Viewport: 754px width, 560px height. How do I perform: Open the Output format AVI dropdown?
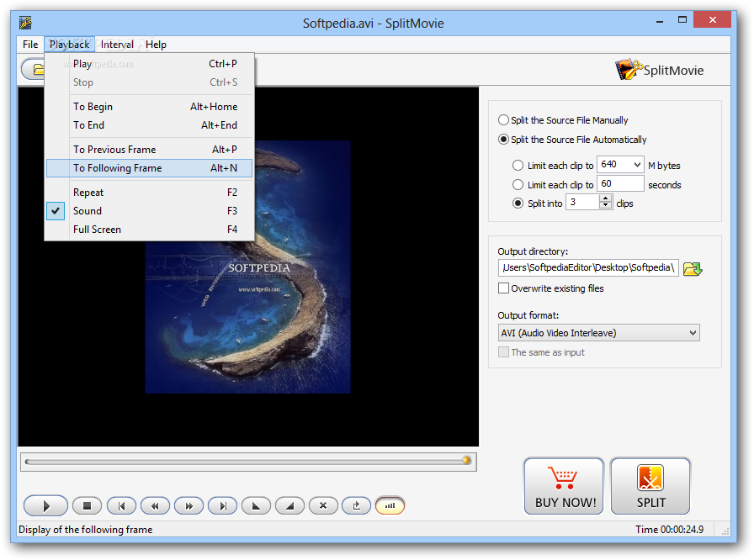tap(598, 333)
